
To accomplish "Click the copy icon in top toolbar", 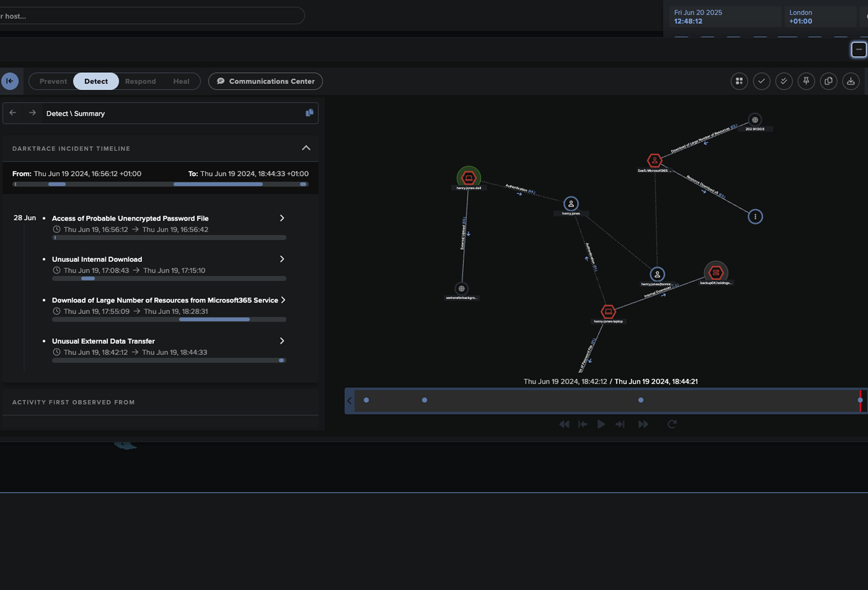I will point(828,81).
